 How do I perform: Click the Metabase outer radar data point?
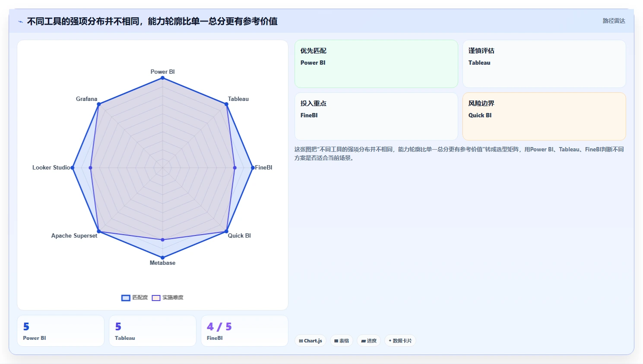(162, 257)
